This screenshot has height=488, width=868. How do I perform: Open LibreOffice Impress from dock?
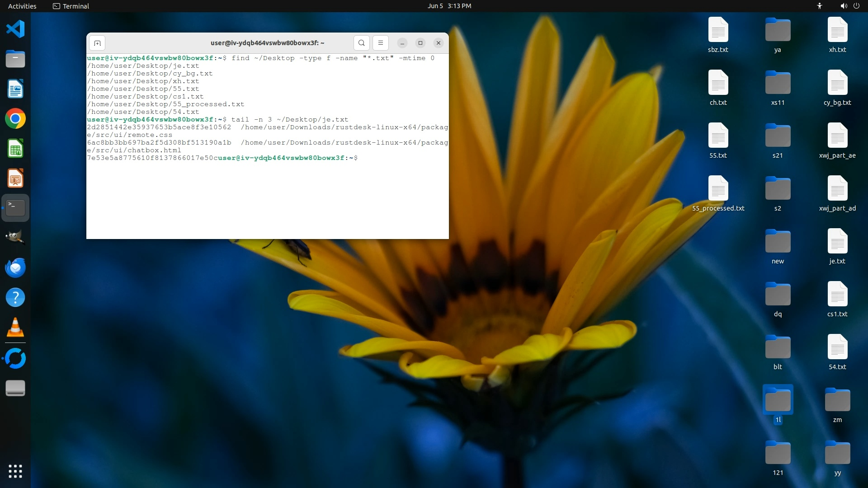15,178
